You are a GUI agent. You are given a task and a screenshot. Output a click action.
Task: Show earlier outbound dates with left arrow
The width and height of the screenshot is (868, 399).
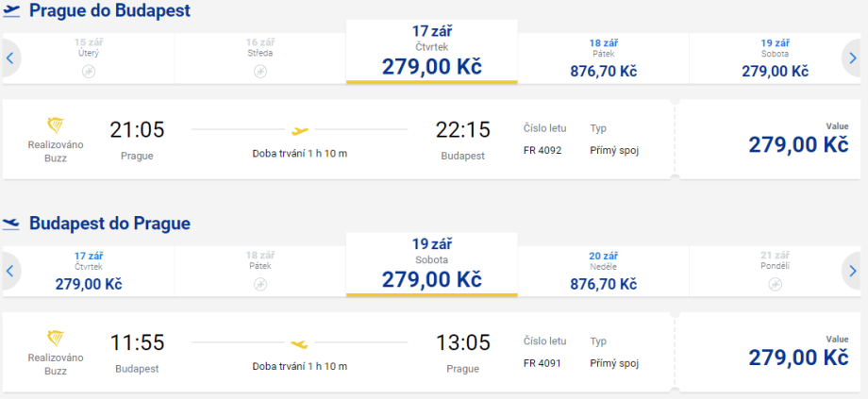(x=10, y=59)
